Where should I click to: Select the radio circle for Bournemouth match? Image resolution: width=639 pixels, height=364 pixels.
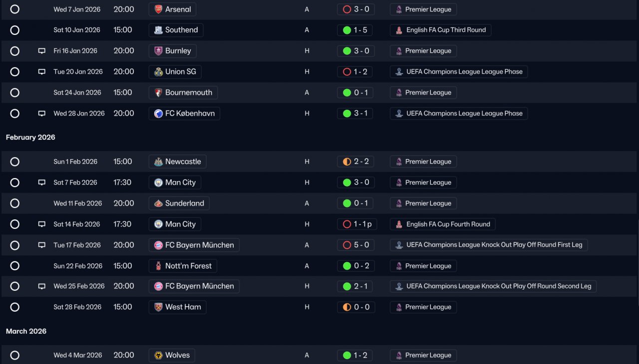(x=15, y=93)
